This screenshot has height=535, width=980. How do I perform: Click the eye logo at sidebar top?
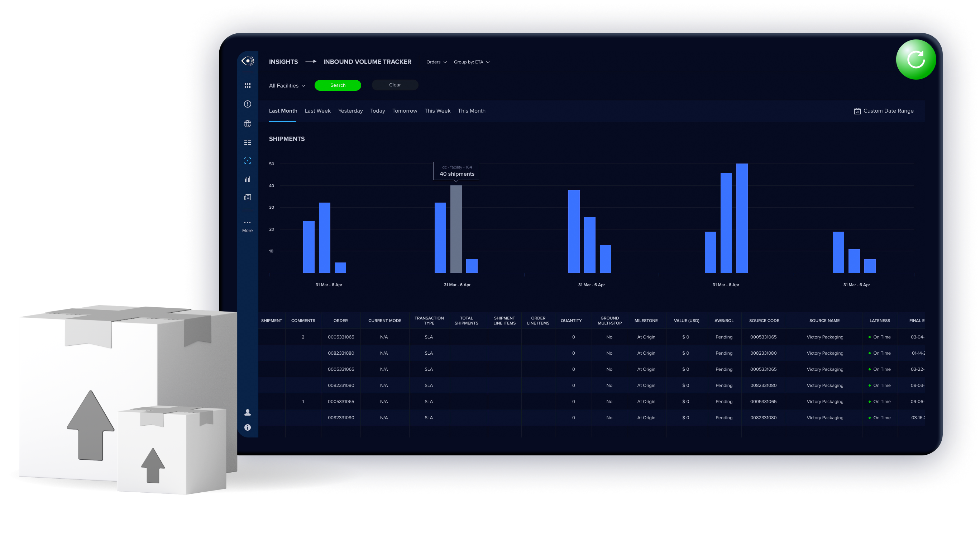(248, 61)
